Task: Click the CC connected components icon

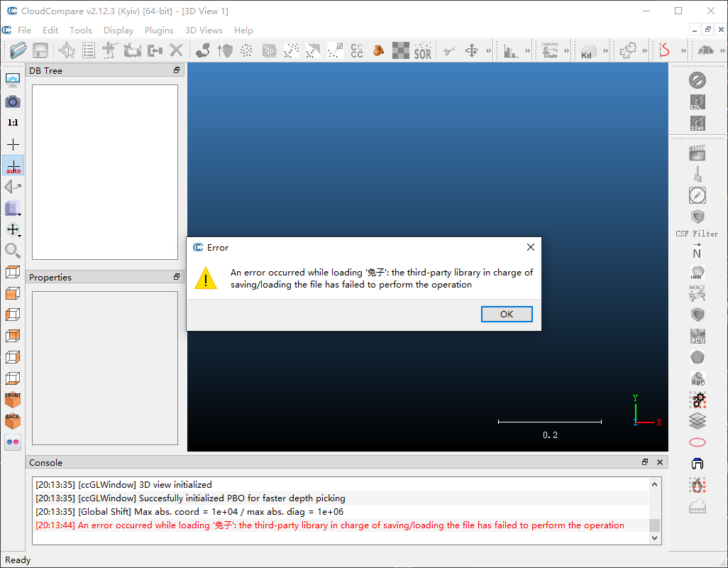Action: point(357,50)
